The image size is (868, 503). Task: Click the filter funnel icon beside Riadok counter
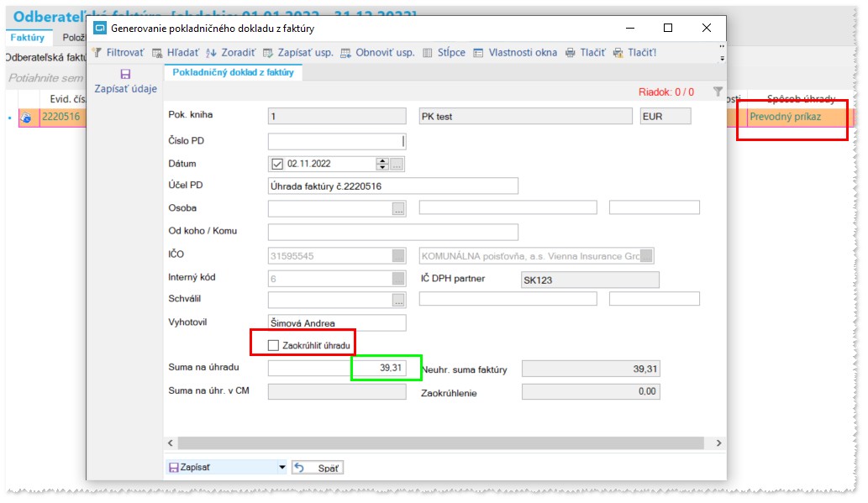718,92
